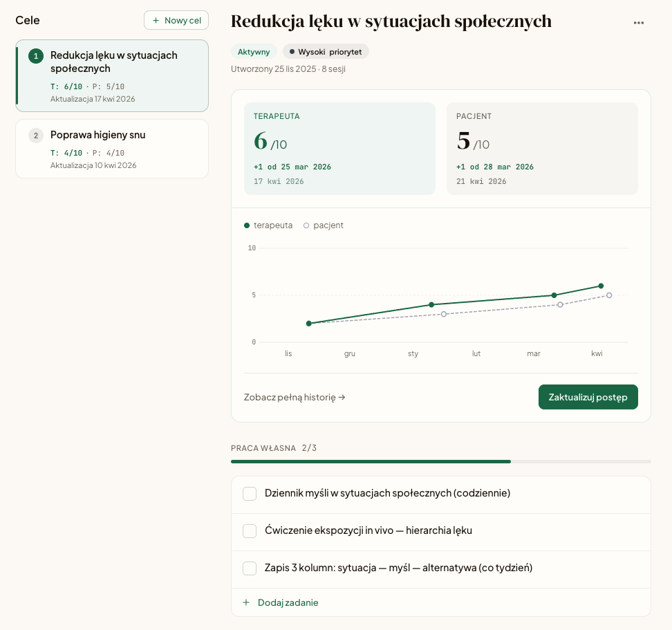Click the filled terapeuta legend dot
This screenshot has width=672, height=630.
click(x=246, y=225)
